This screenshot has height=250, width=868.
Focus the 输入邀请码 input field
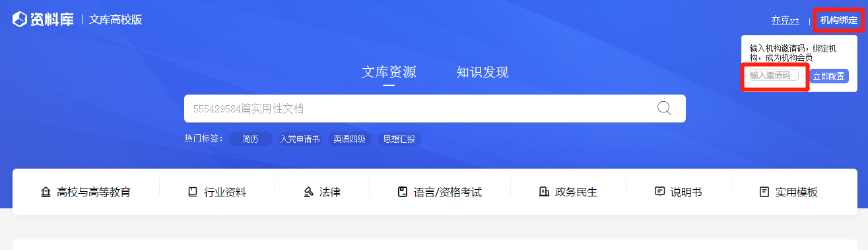[774, 75]
